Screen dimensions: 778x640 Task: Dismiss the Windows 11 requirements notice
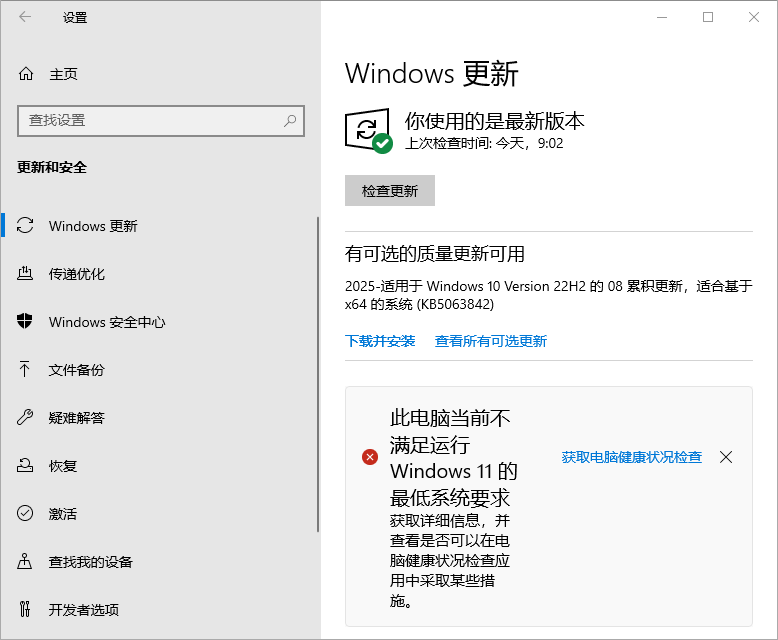pos(726,457)
